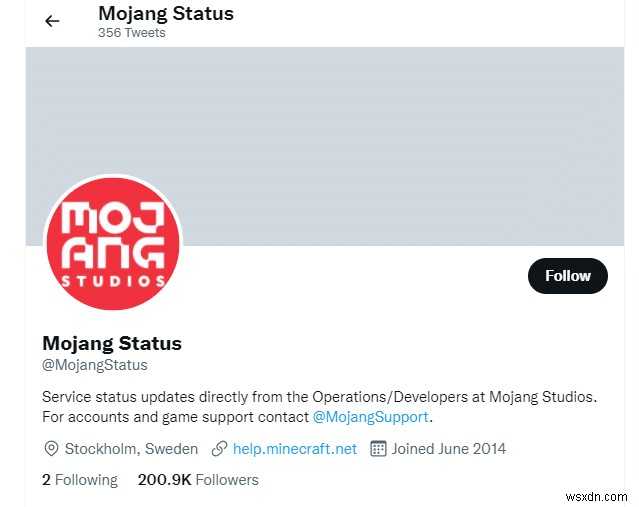This screenshot has height=507, width=639.
Task: Click the calendar icon beside join date
Action: click(378, 449)
